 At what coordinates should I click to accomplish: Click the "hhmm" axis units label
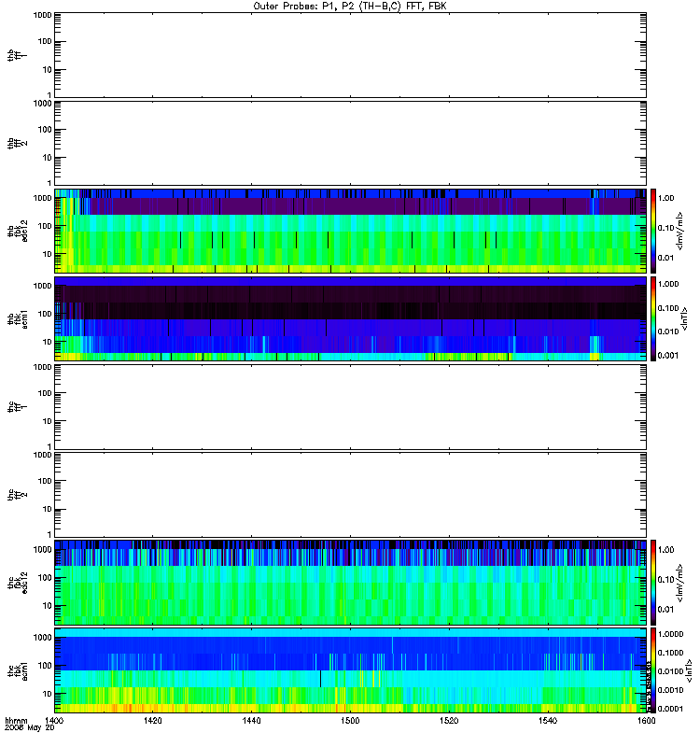(16, 721)
